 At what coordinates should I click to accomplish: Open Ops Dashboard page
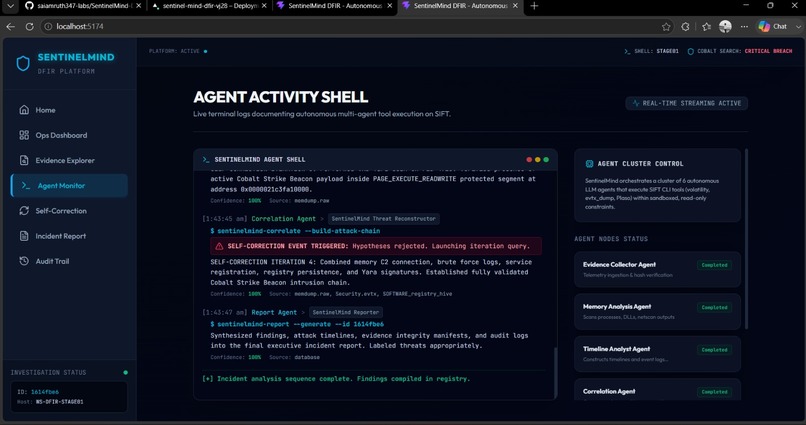tap(69, 135)
